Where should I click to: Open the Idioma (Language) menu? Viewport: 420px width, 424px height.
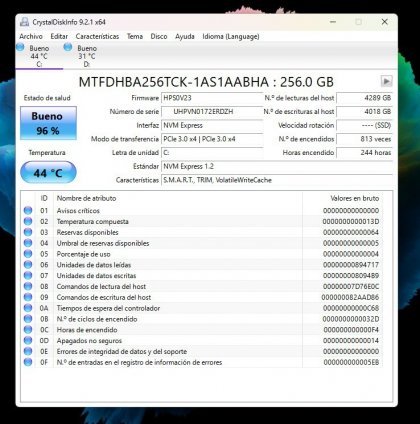[x=231, y=36]
